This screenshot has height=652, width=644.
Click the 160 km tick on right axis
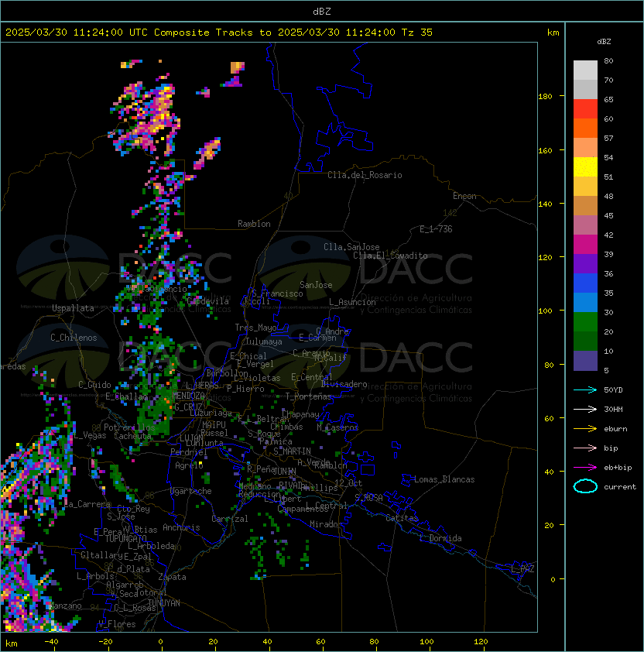(545, 150)
